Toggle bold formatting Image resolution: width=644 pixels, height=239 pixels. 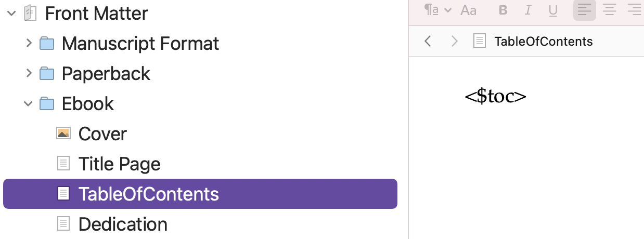point(503,10)
